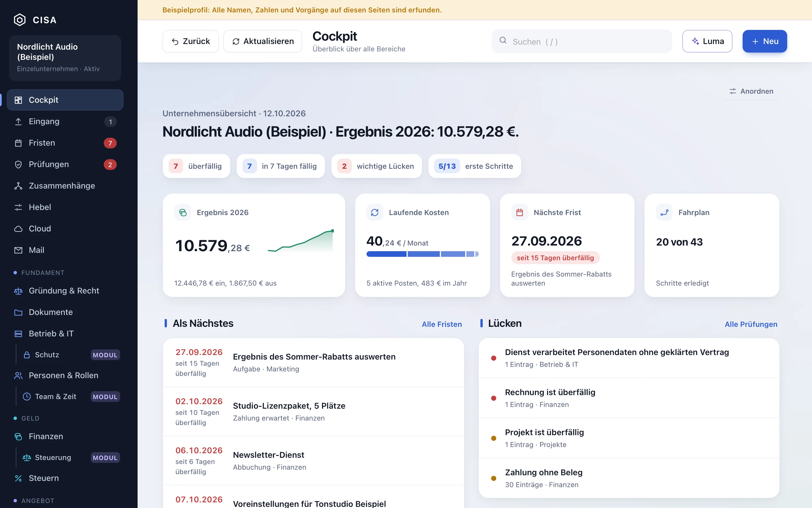
Task: Select the 2 wichtige Lücken chip
Action: (376, 166)
